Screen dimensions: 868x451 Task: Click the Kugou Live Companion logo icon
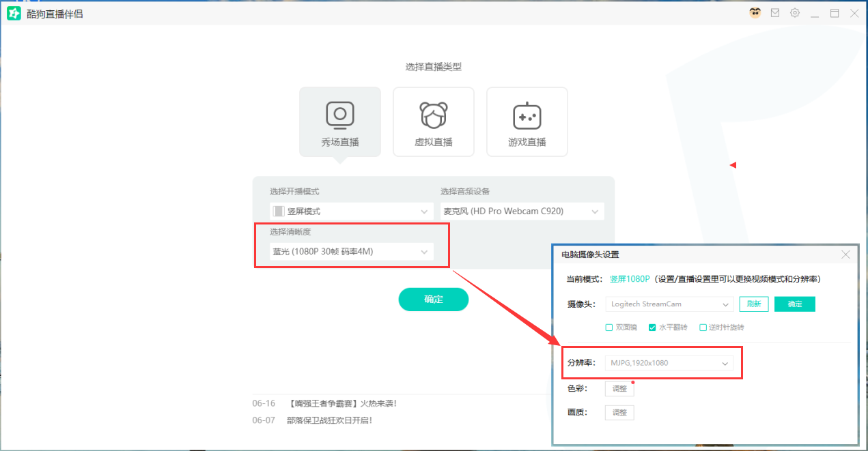(x=14, y=14)
